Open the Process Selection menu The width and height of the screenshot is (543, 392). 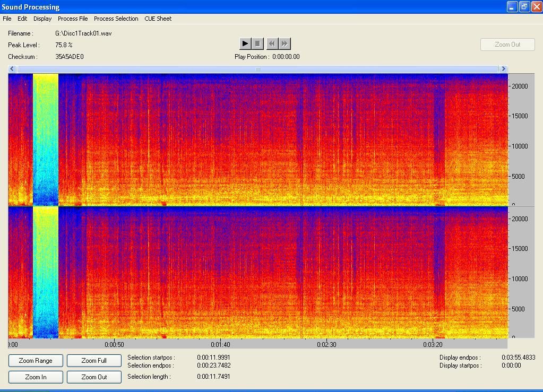point(116,19)
